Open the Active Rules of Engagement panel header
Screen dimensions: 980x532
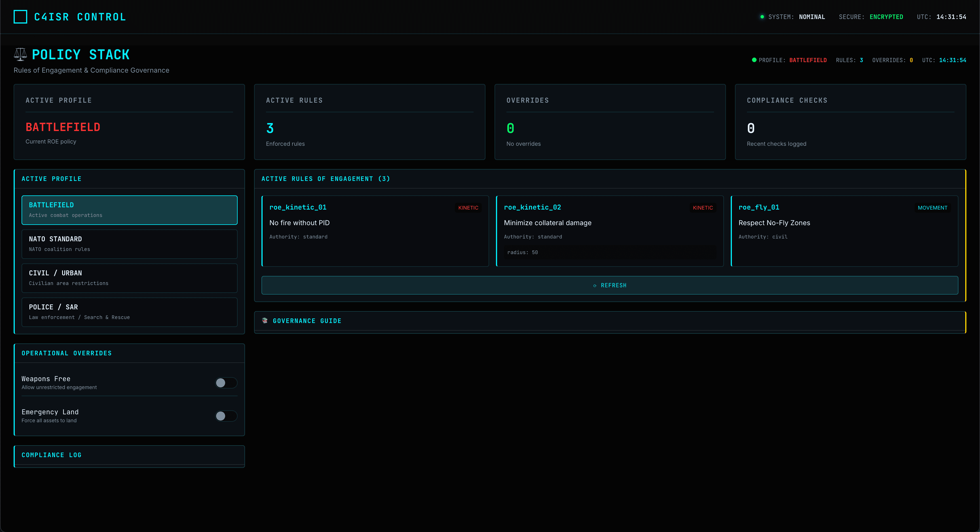click(x=326, y=178)
